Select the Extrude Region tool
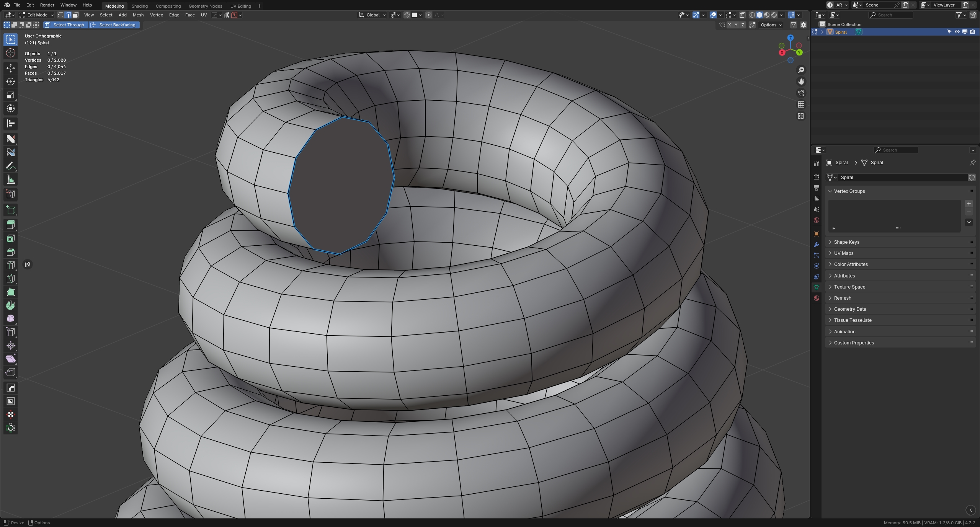The height and width of the screenshot is (527, 980). (x=11, y=225)
